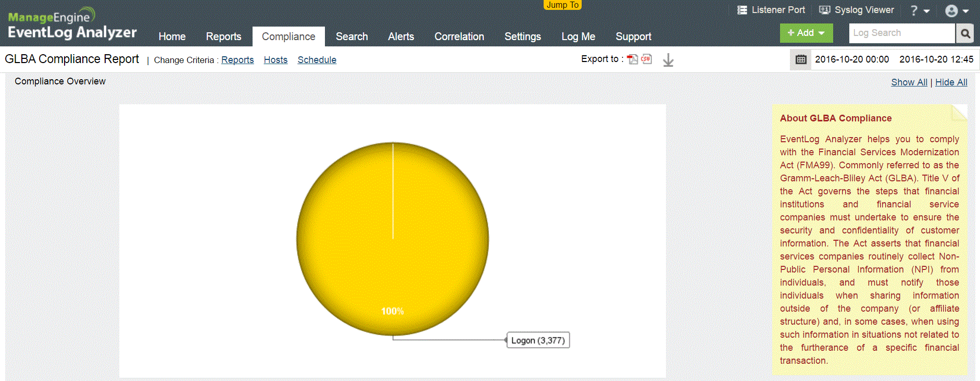The width and height of the screenshot is (980, 381).
Task: Click the Hide All link
Action: point(951,82)
